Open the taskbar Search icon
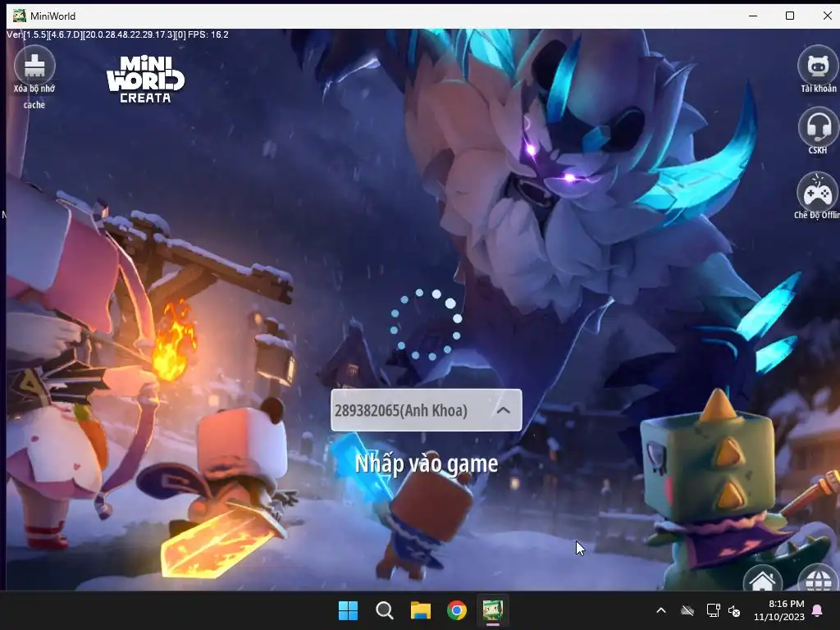840x630 pixels. (385, 610)
